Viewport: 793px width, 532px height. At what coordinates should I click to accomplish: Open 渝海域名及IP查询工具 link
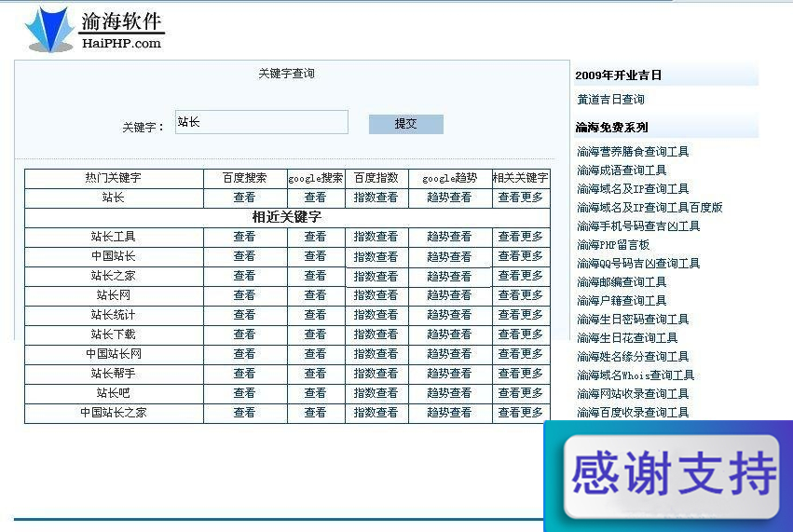633,188
